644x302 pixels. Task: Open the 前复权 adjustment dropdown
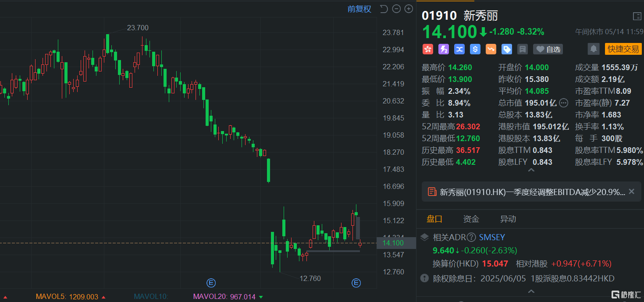pyautogui.click(x=359, y=9)
